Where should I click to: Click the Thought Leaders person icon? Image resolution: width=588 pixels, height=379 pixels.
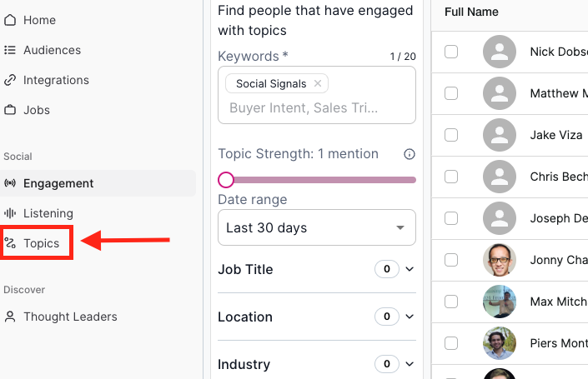(x=10, y=317)
